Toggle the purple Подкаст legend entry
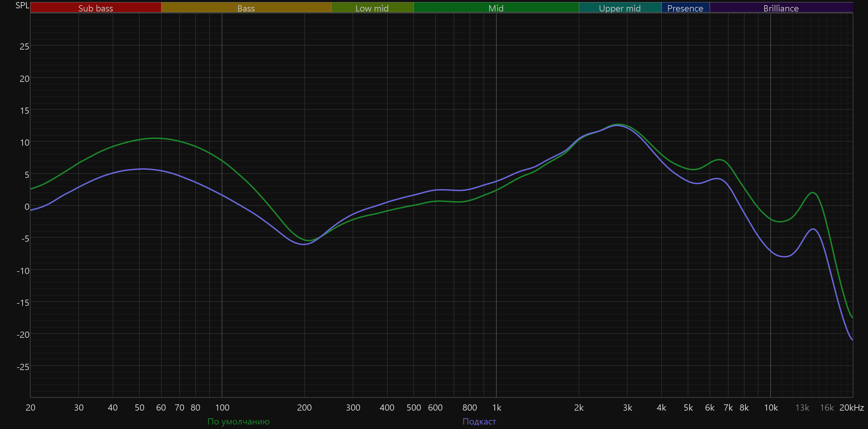The height and width of the screenshot is (429, 868). [x=479, y=421]
